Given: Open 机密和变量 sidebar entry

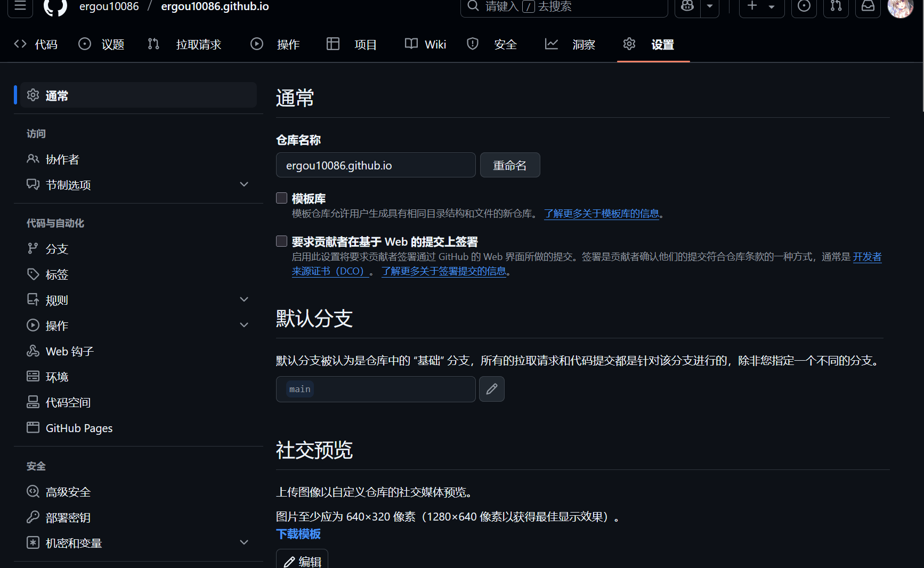Looking at the screenshot, I should pyautogui.click(x=139, y=543).
